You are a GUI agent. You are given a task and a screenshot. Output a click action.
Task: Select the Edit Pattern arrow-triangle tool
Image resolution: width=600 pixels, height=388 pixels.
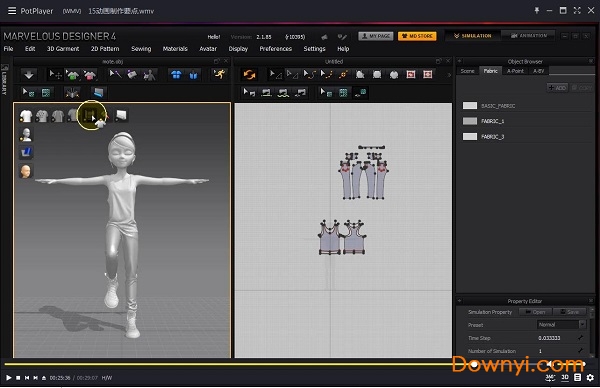[275, 74]
